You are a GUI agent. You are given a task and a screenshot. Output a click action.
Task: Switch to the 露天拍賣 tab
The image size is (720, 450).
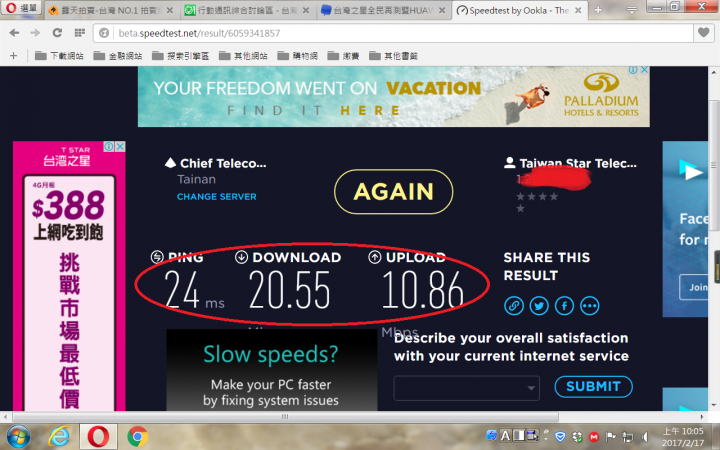click(111, 10)
